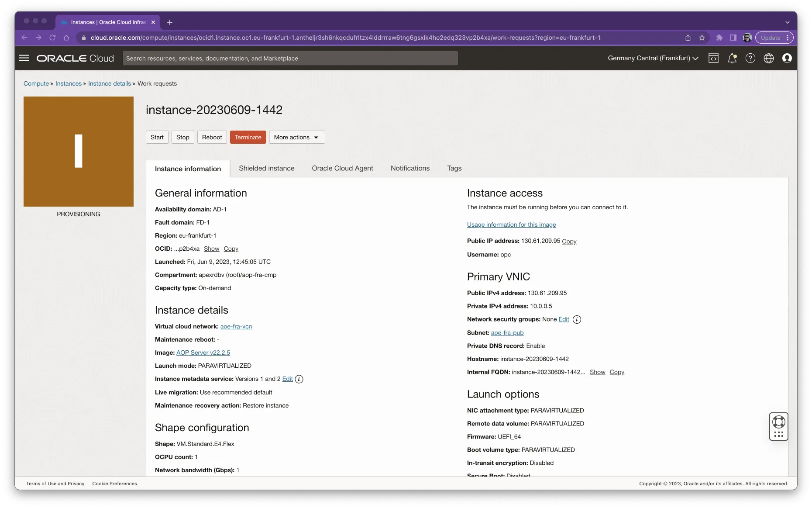Click the Oracle Cloud logo
The width and height of the screenshot is (812, 508).
75,58
